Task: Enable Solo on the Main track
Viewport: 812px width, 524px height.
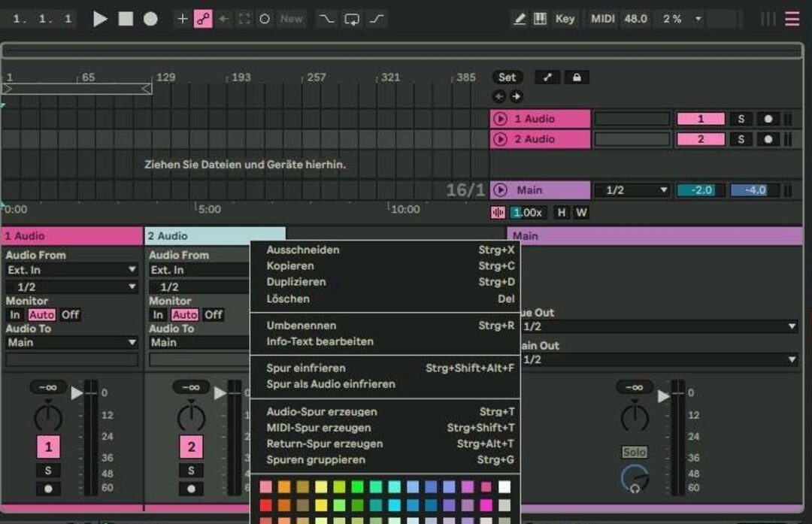Action: [x=634, y=452]
